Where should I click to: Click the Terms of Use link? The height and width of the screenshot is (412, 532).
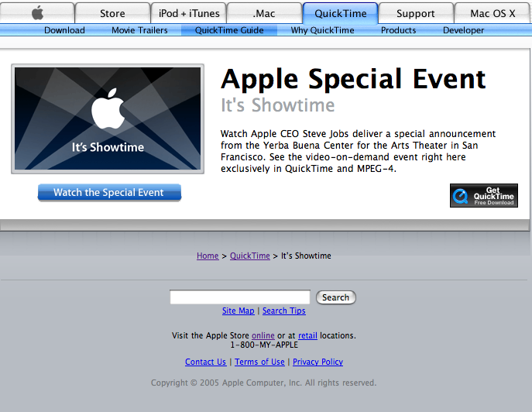click(259, 362)
